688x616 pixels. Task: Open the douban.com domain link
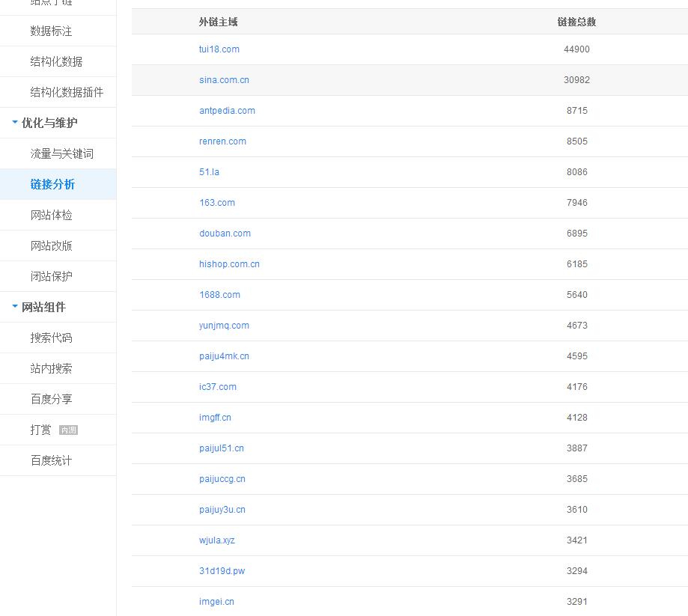225,234
